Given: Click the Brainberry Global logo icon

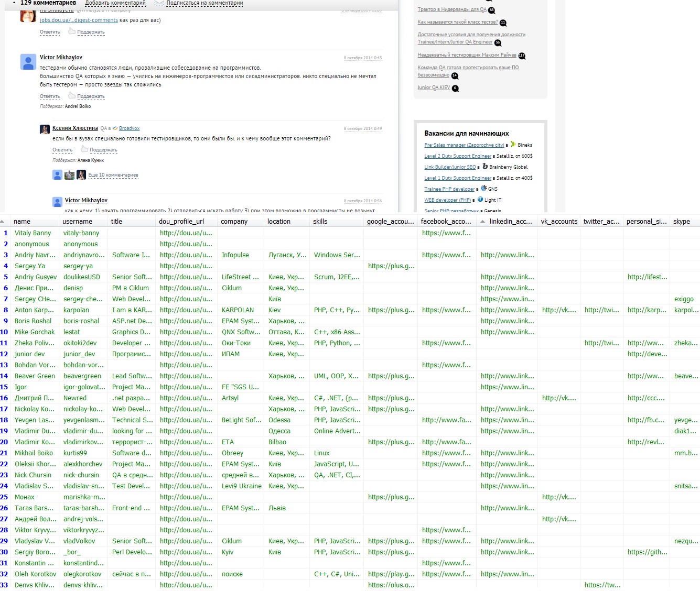Looking at the screenshot, I should tap(485, 167).
